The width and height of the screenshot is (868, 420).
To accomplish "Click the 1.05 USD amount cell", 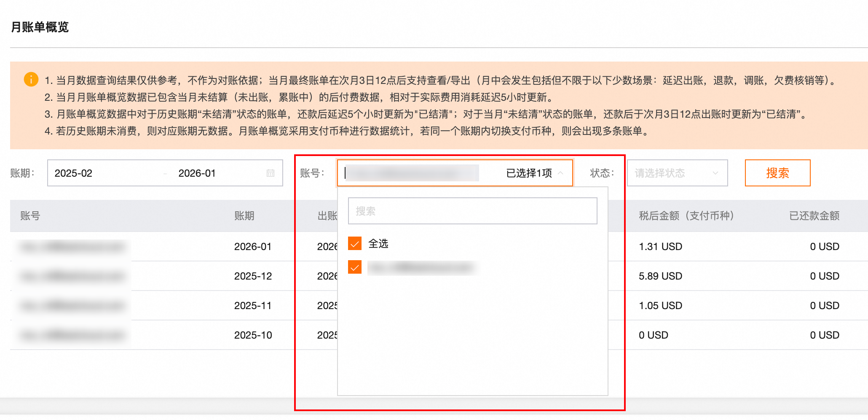I will [660, 306].
